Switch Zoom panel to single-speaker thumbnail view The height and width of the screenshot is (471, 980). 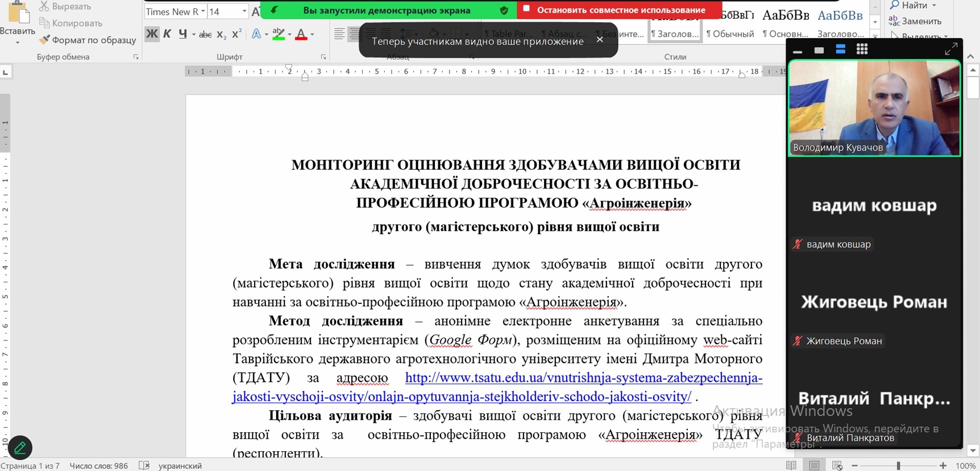coord(819,50)
